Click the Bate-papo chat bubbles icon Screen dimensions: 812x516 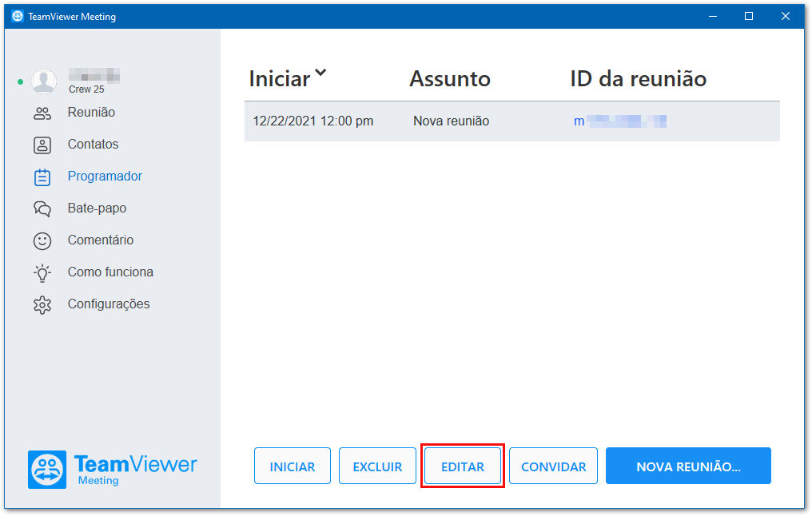pos(42,208)
